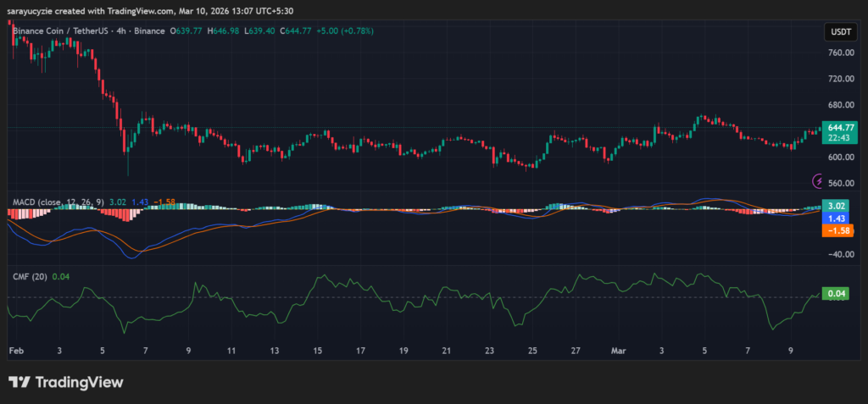
Task: Click the 15 date marker on time axis
Action: click(x=318, y=349)
